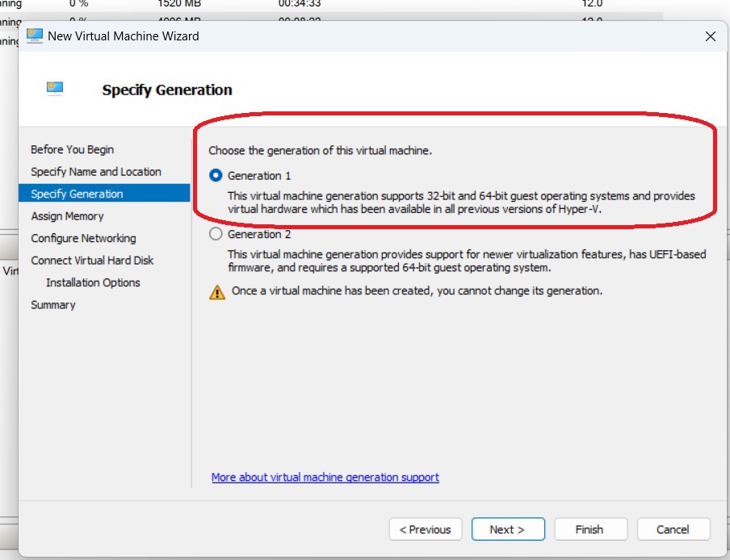Go to Connect Virtual Hard Disk step
This screenshot has height=560, width=730.
[92, 261]
